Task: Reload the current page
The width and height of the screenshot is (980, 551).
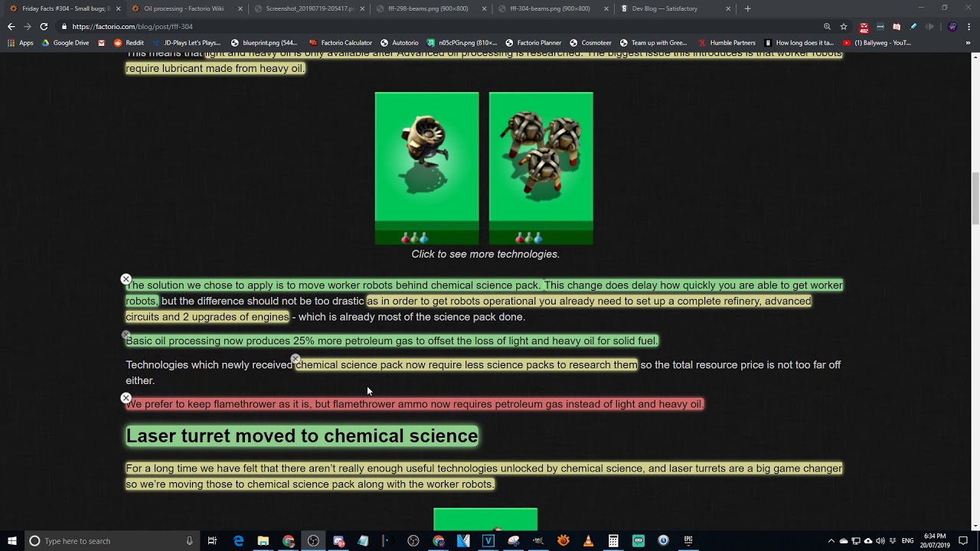Action: [44, 26]
